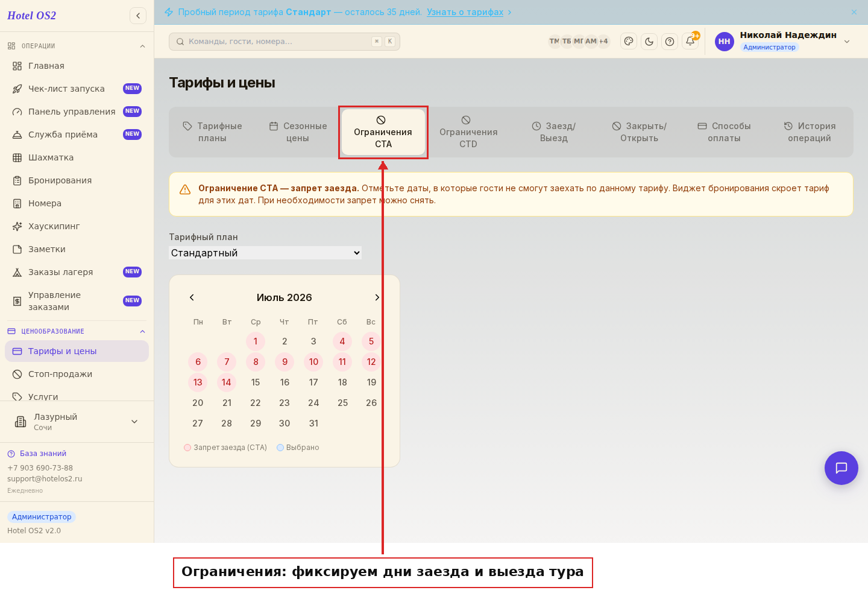Select the Ограничения CTA tab

pyautogui.click(x=383, y=132)
